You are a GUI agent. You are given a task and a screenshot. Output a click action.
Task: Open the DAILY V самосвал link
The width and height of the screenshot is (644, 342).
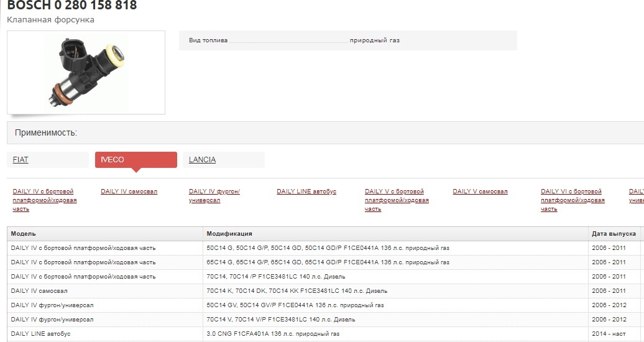tap(480, 192)
